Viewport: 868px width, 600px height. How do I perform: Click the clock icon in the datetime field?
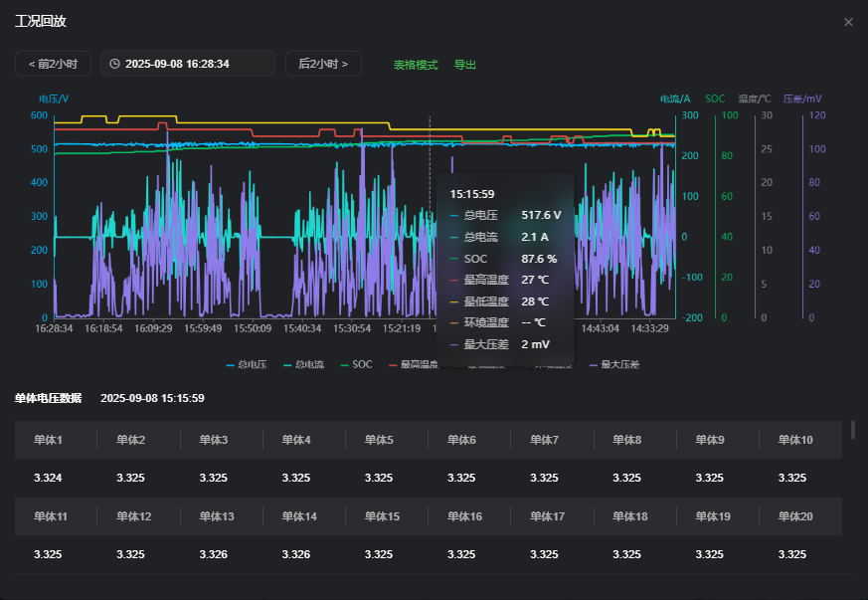pos(115,64)
